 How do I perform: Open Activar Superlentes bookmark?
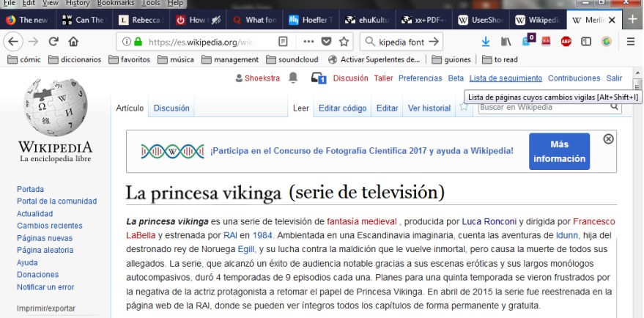374,59
